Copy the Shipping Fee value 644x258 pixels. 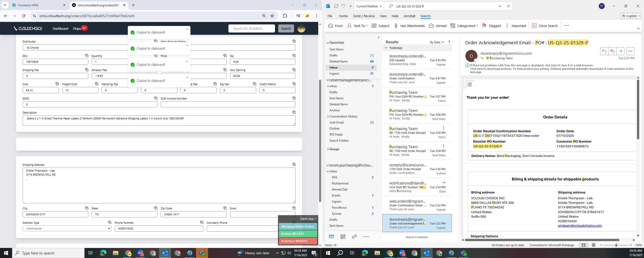(87, 70)
